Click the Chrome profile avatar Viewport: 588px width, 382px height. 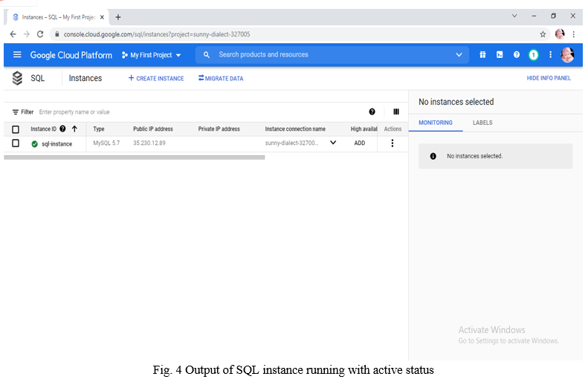(x=560, y=34)
